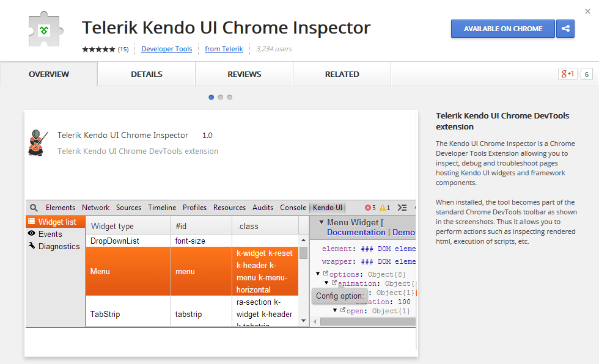The height and width of the screenshot is (364, 599).
Task: Click the show console drawer icon
Action: point(402,208)
